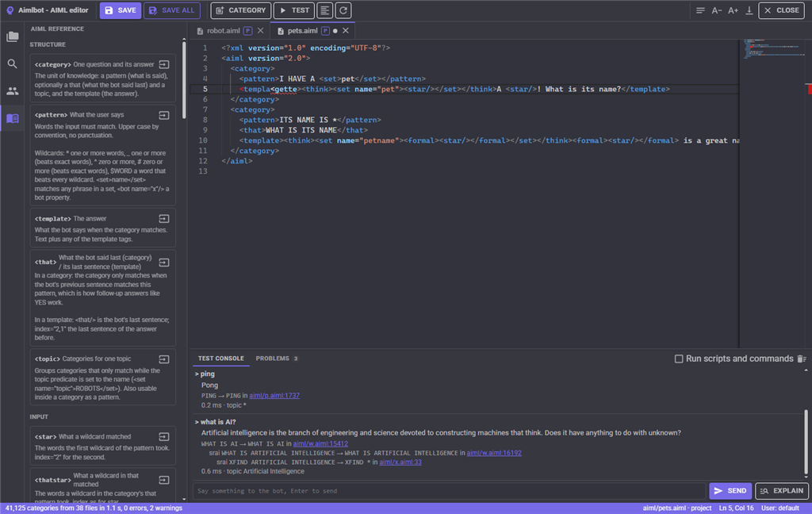Open the files explorer sidebar icon

pos(13,36)
